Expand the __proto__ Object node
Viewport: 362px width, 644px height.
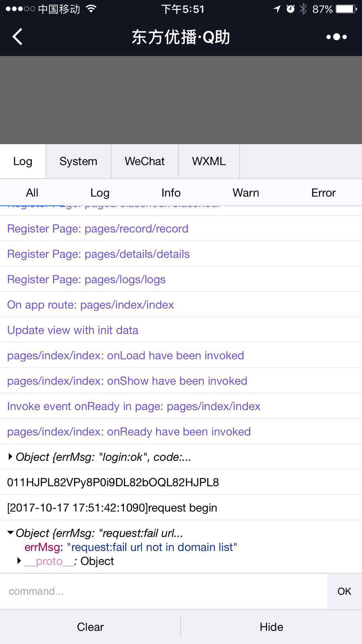click(19, 561)
